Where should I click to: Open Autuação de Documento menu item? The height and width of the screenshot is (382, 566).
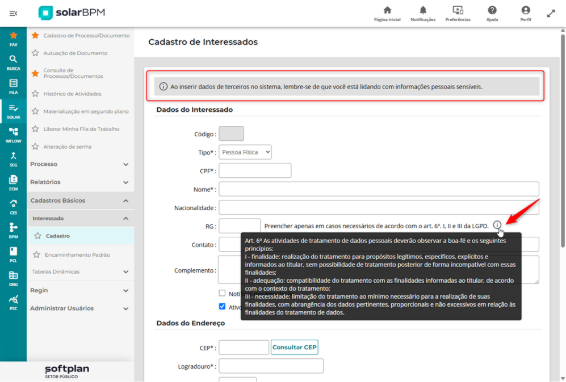click(75, 53)
